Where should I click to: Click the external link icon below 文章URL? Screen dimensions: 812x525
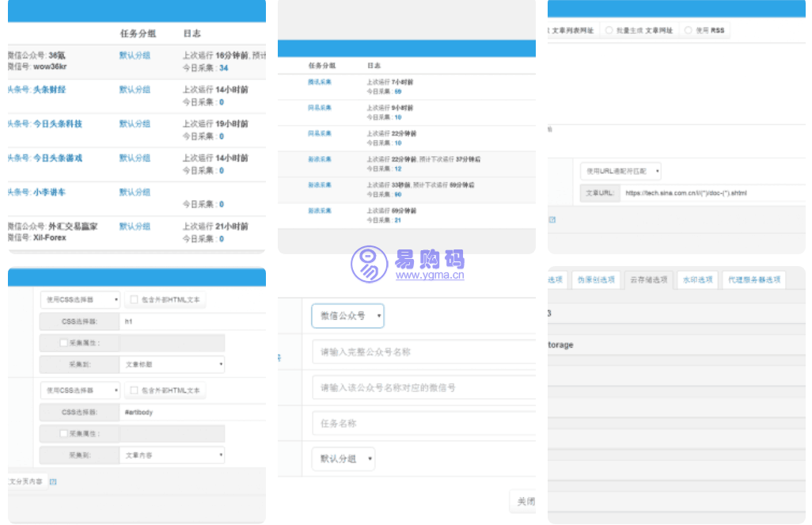tap(552, 219)
